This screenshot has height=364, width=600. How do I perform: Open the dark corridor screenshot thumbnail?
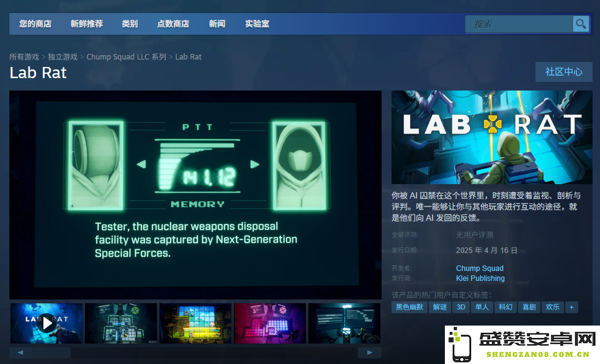[x=344, y=323]
